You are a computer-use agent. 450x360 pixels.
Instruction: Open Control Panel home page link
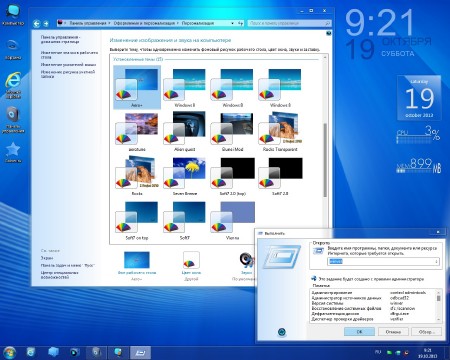60,40
